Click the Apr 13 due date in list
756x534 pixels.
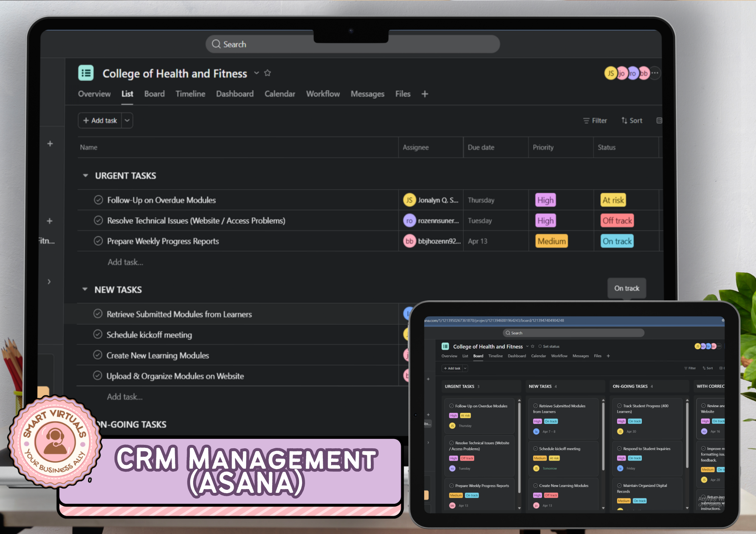[477, 241]
